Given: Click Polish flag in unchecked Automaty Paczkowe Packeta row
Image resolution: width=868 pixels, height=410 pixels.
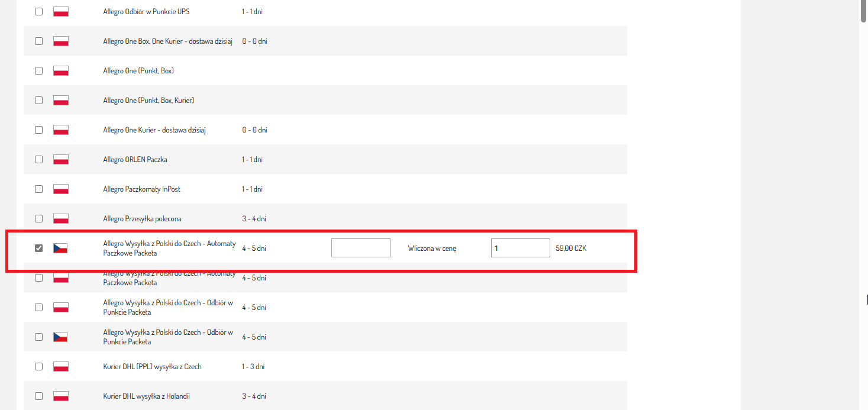Looking at the screenshot, I should [60, 277].
